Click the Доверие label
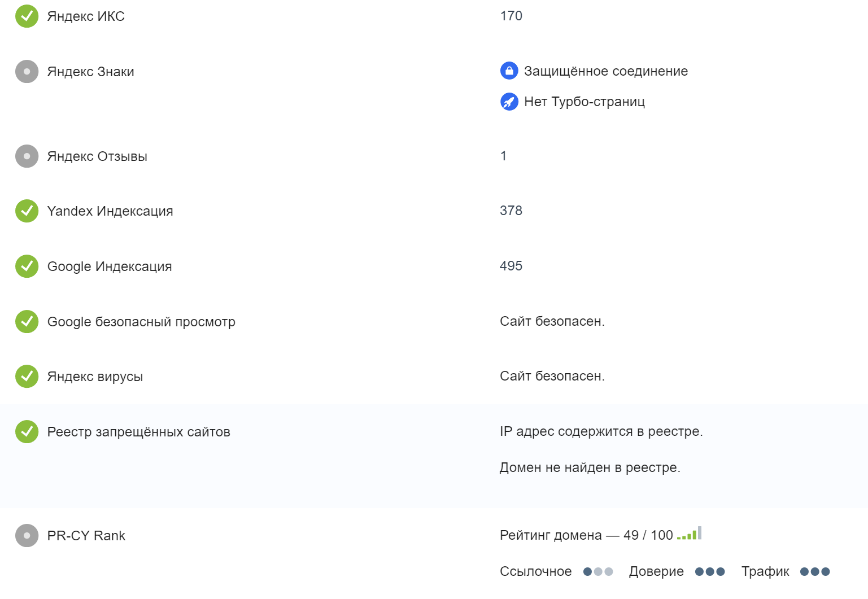This screenshot has height=599, width=868. (x=656, y=571)
